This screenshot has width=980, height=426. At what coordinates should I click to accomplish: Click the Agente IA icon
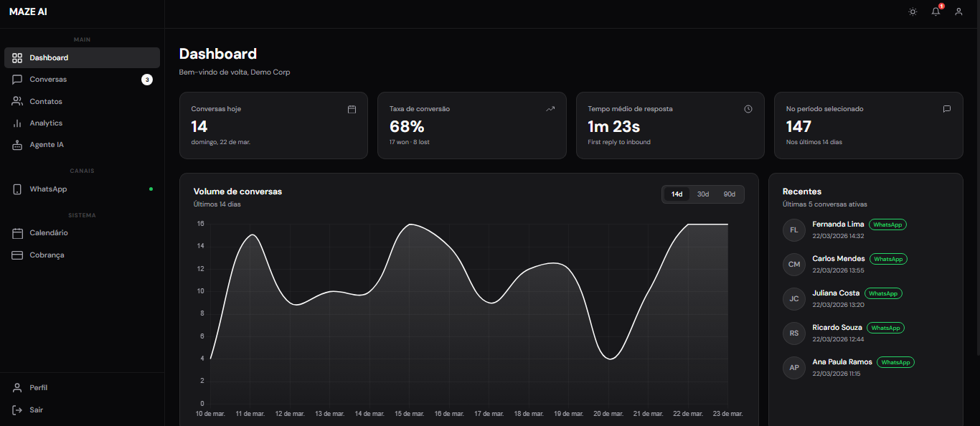tap(17, 144)
